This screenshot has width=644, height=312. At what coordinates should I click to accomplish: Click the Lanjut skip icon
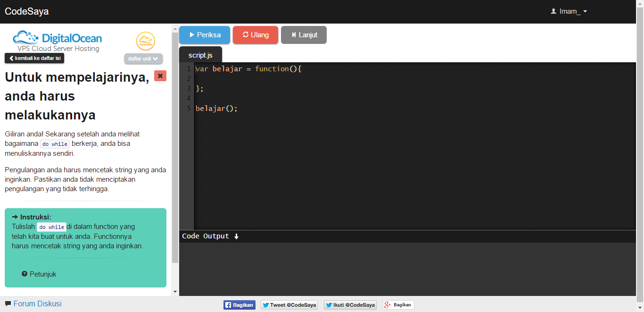[293, 34]
